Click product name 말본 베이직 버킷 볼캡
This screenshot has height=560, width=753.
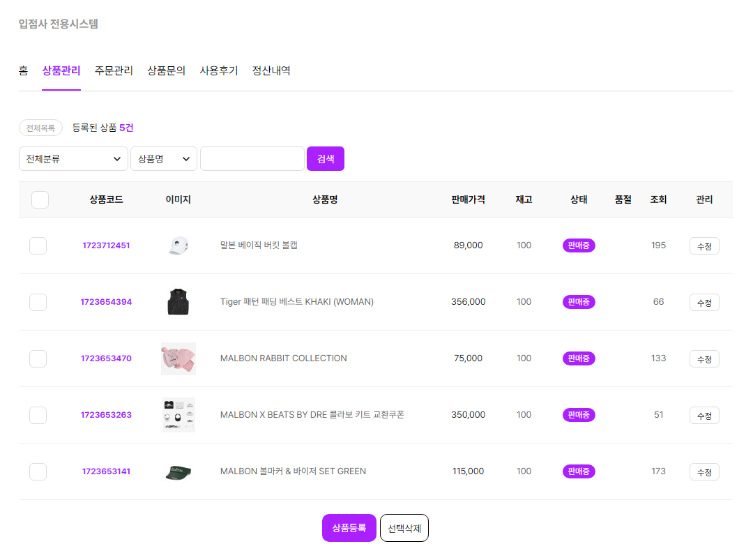259,245
